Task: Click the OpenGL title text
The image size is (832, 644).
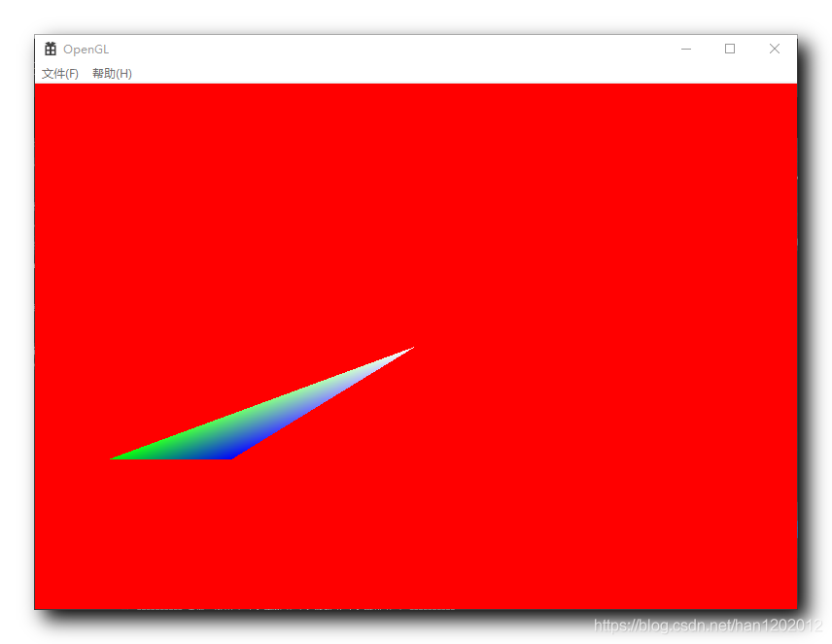Action: (x=86, y=49)
